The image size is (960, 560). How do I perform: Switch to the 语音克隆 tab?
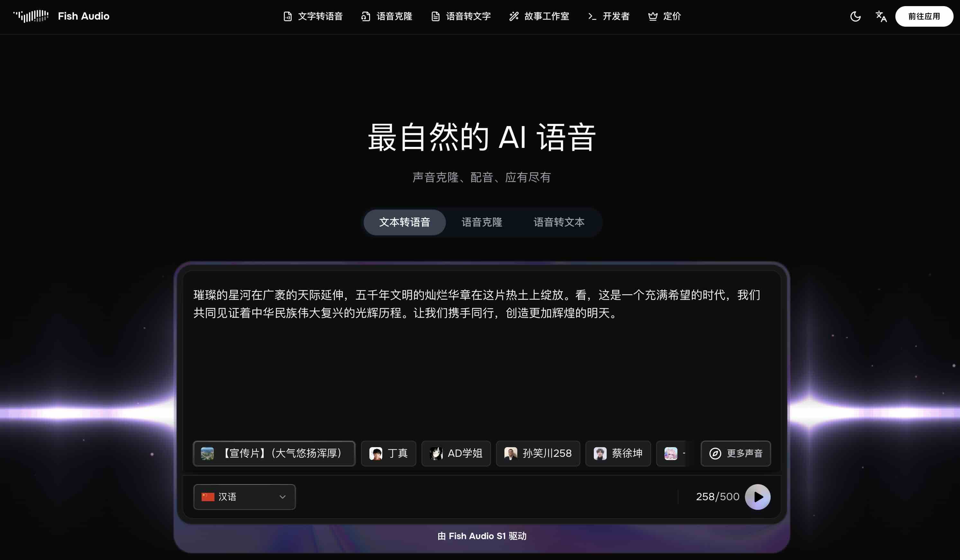click(482, 222)
